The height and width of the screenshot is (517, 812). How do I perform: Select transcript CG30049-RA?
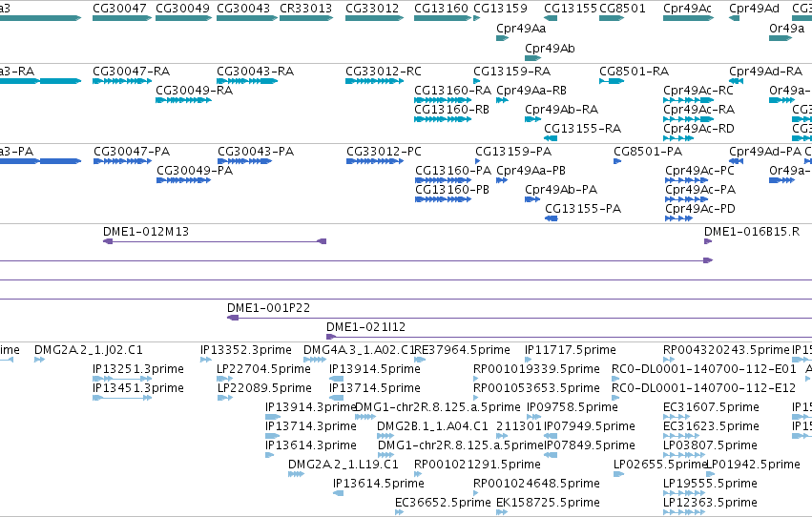183,100
